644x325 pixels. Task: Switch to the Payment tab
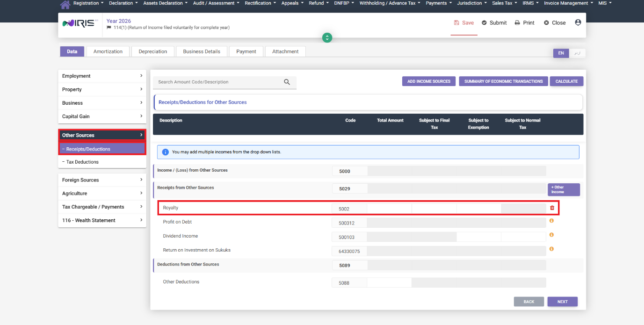tap(246, 51)
